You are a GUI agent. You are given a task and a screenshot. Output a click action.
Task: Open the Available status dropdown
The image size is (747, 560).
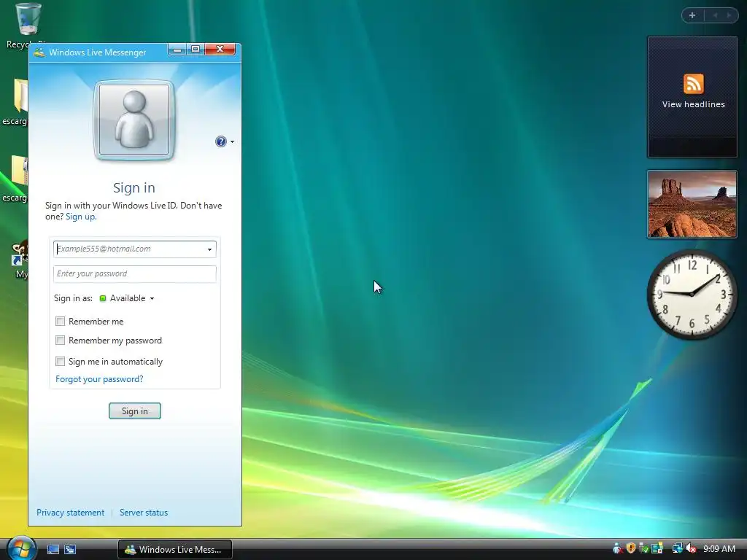coord(127,298)
